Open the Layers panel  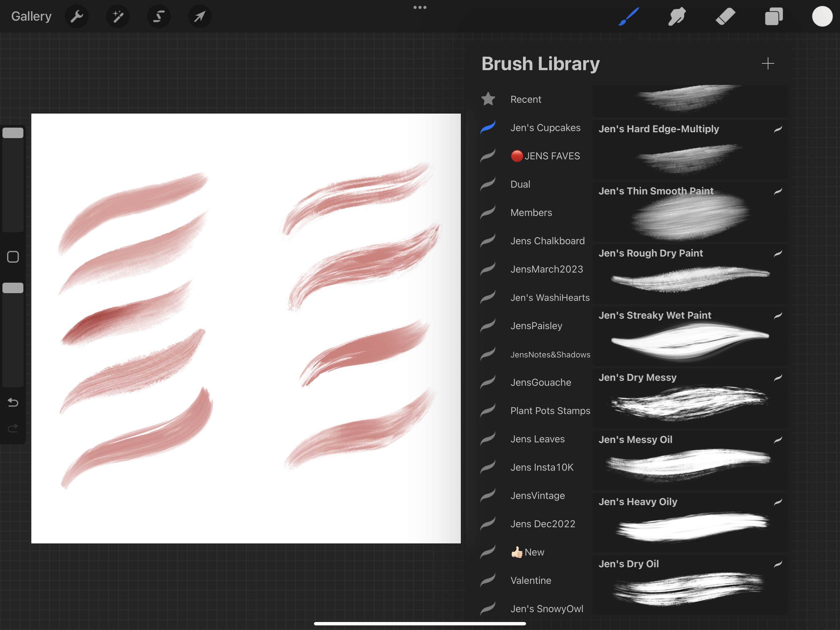pos(774,16)
